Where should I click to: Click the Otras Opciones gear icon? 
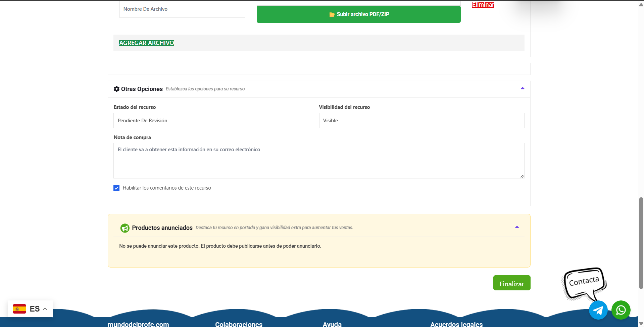116,89
